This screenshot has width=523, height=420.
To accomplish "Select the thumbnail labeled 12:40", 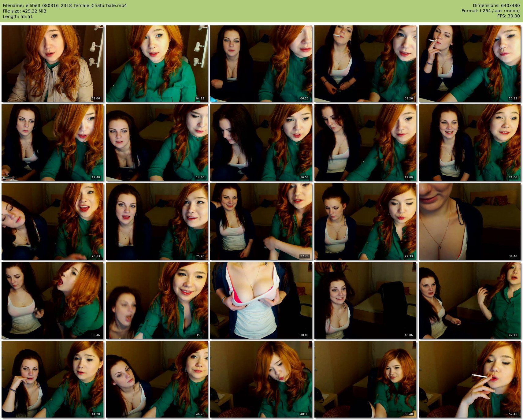I will pyautogui.click(x=52, y=143).
